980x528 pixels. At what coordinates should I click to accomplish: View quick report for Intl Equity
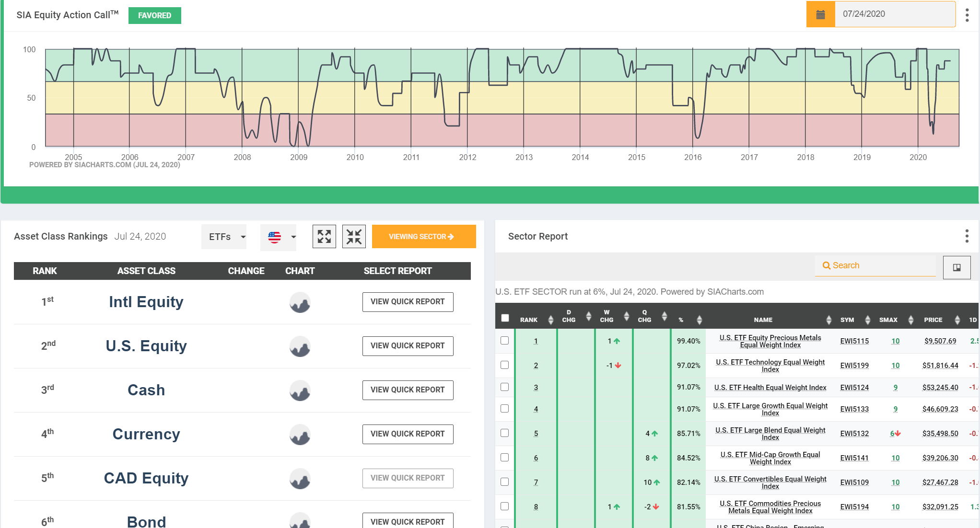click(408, 302)
